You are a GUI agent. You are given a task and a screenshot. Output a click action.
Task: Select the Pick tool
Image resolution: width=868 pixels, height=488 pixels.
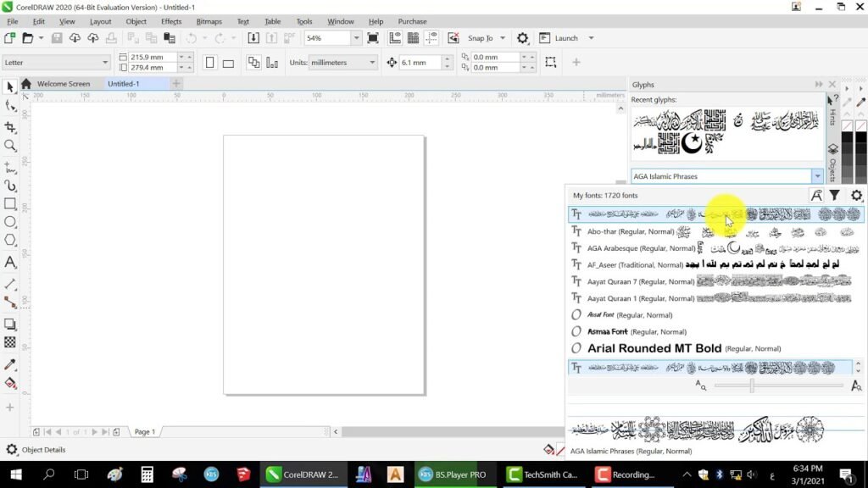10,87
